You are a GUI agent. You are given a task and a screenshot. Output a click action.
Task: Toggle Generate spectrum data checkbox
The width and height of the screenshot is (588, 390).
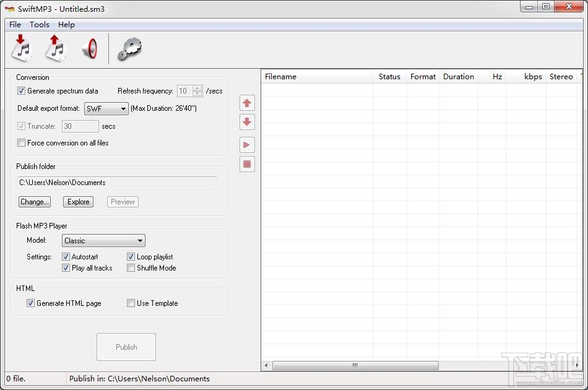[22, 91]
